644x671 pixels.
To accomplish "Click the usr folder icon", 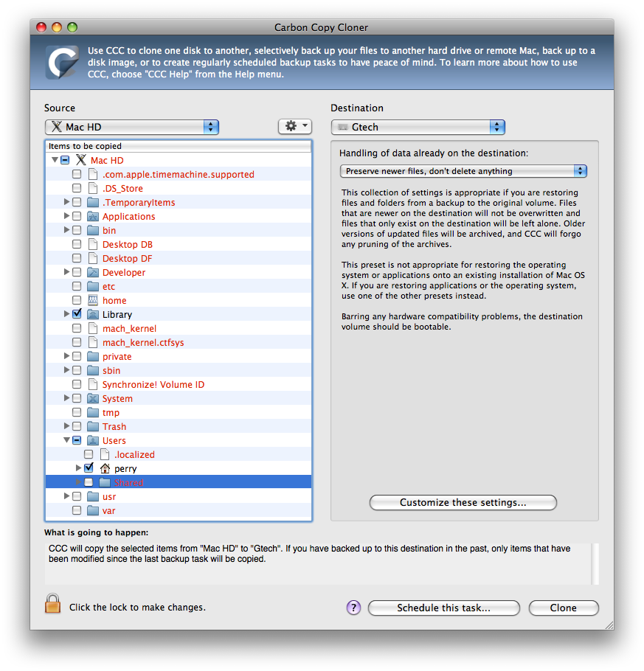I will click(x=93, y=496).
